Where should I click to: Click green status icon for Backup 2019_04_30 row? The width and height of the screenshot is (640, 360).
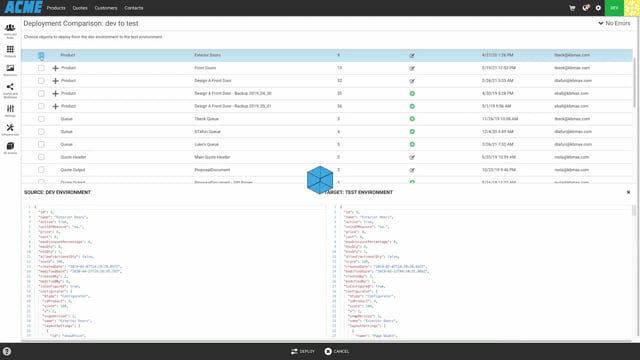click(x=412, y=93)
